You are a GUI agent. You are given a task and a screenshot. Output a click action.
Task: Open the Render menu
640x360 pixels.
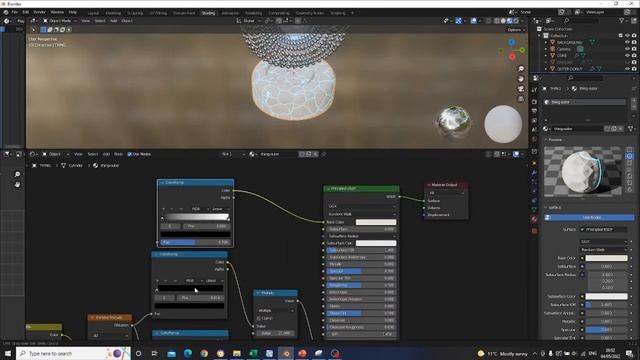coord(40,12)
